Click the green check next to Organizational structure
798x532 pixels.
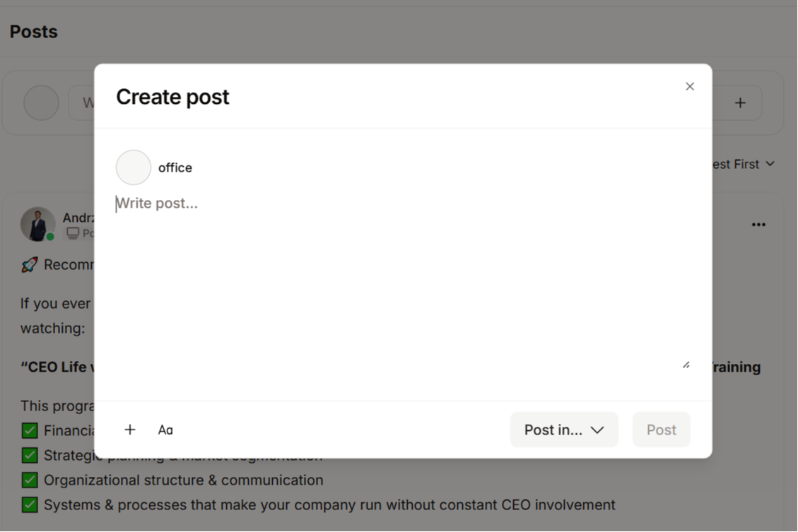[x=29, y=480]
